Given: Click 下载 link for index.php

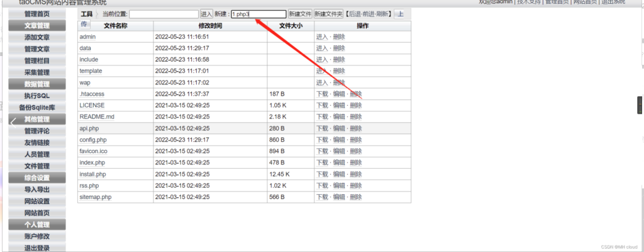Looking at the screenshot, I should pyautogui.click(x=322, y=163).
